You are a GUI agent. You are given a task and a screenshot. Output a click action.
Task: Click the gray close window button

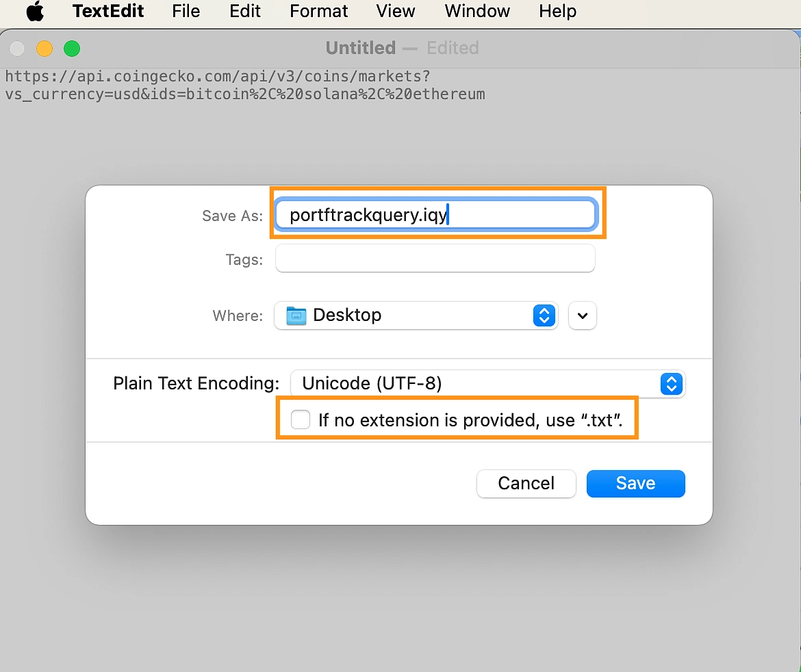pos(17,49)
